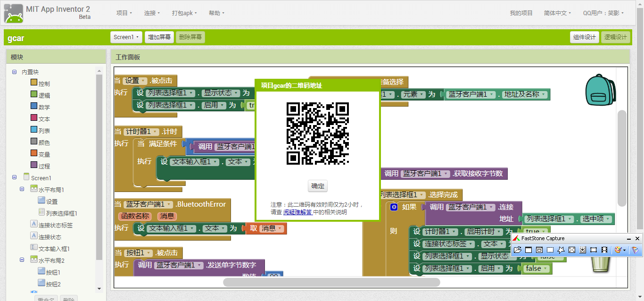Image resolution: width=644 pixels, height=301 pixels.
Task: Open FastStone output destination dropdown arrow
Action: coord(625,251)
